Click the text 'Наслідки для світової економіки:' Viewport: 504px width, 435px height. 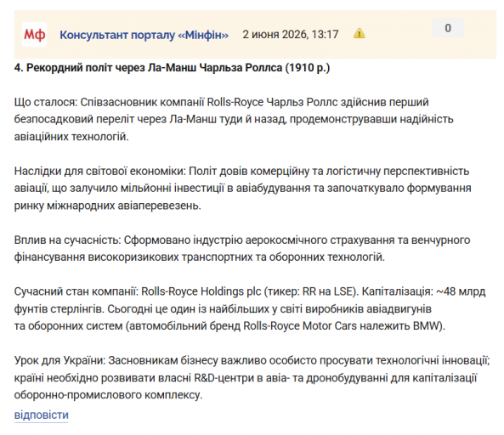click(100, 172)
